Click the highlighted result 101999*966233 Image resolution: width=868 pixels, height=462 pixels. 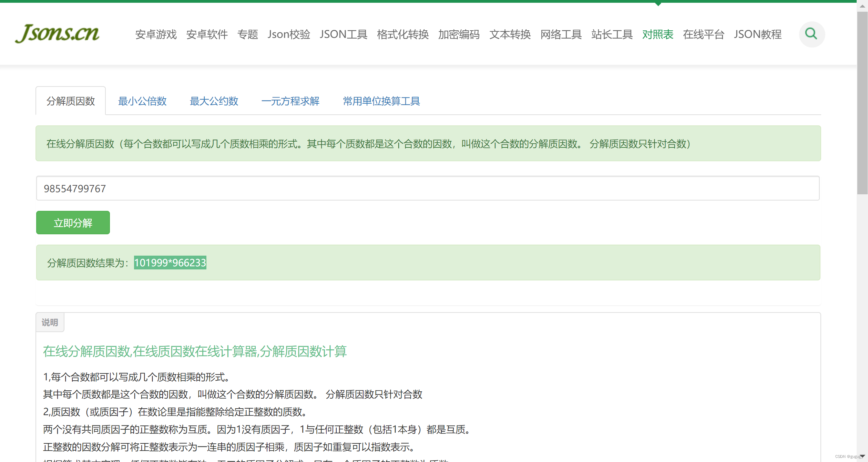(x=170, y=263)
